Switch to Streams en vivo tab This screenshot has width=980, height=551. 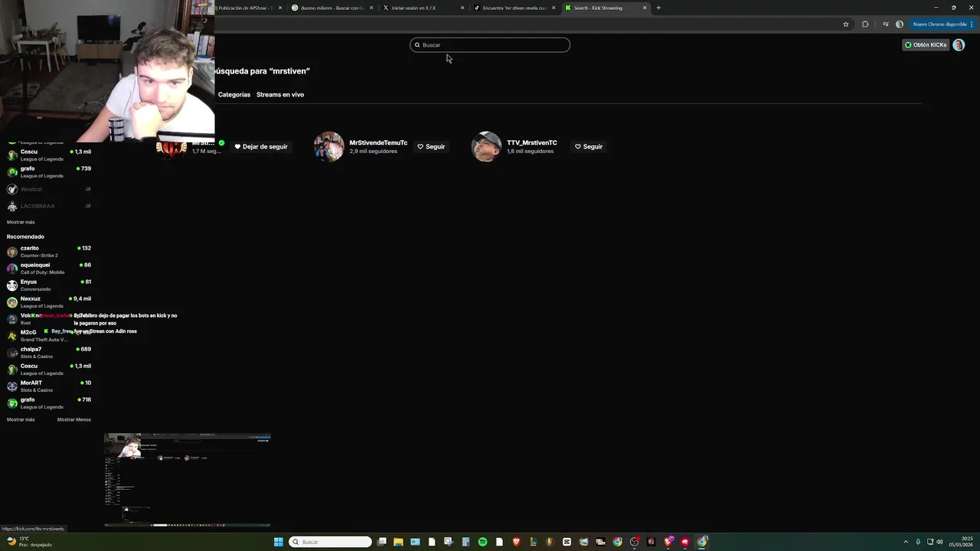click(x=280, y=94)
